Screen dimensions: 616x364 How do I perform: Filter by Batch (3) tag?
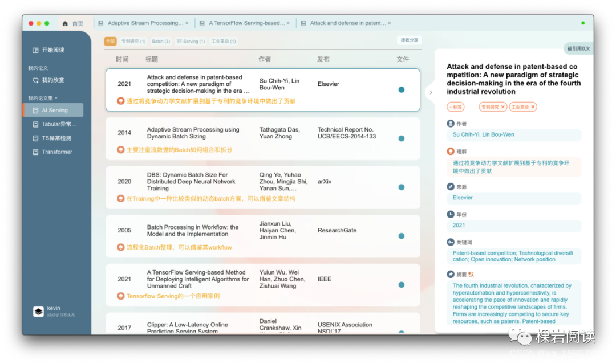click(x=161, y=41)
